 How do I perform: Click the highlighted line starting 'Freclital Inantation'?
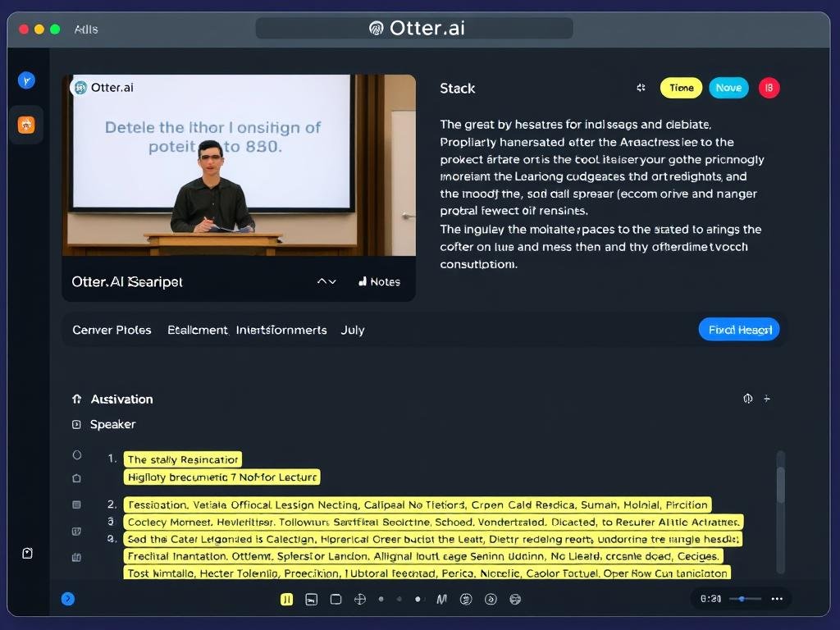coord(423,556)
